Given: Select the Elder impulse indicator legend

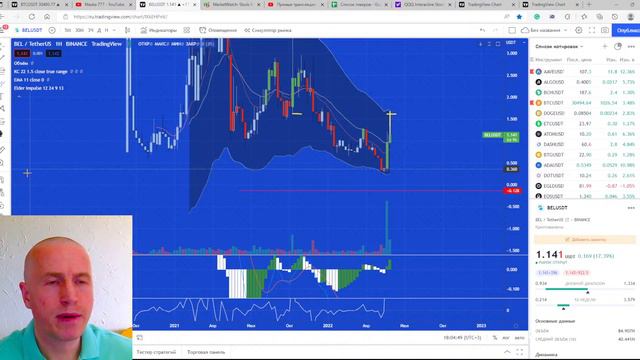Looking at the screenshot, I should (x=39, y=88).
